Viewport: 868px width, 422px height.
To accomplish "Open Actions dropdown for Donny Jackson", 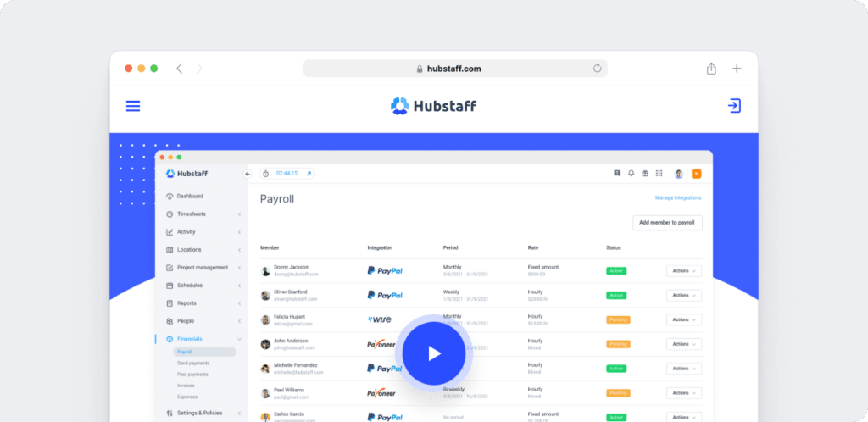I will (684, 271).
